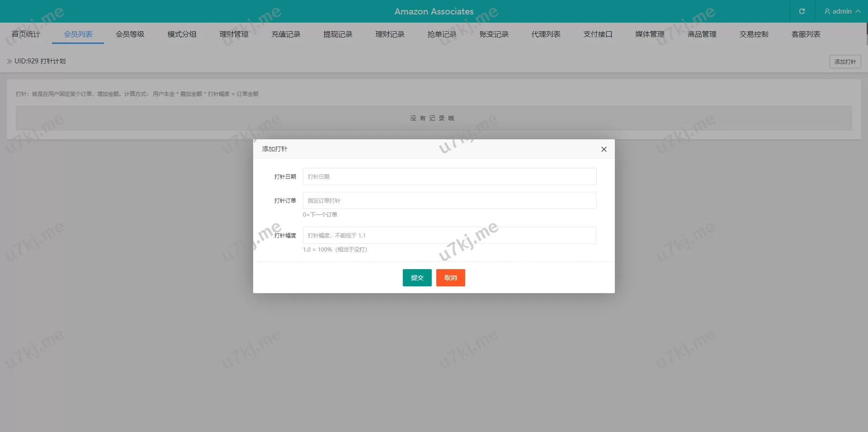Open the 代理列表 tab
Screen dimensions: 868x432
[x=546, y=34]
